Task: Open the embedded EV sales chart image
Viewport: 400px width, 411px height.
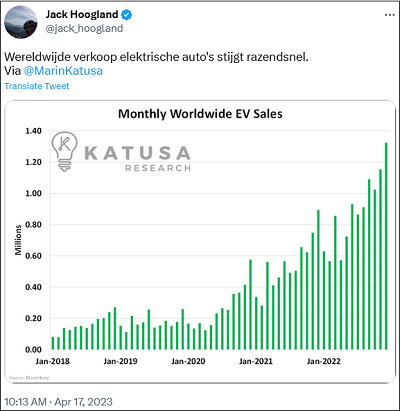Action: click(200, 242)
